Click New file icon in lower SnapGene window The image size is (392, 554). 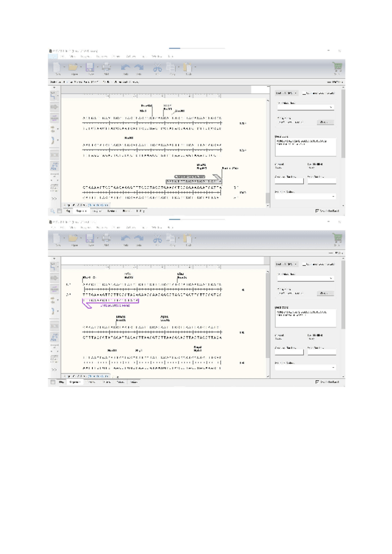pos(57,238)
